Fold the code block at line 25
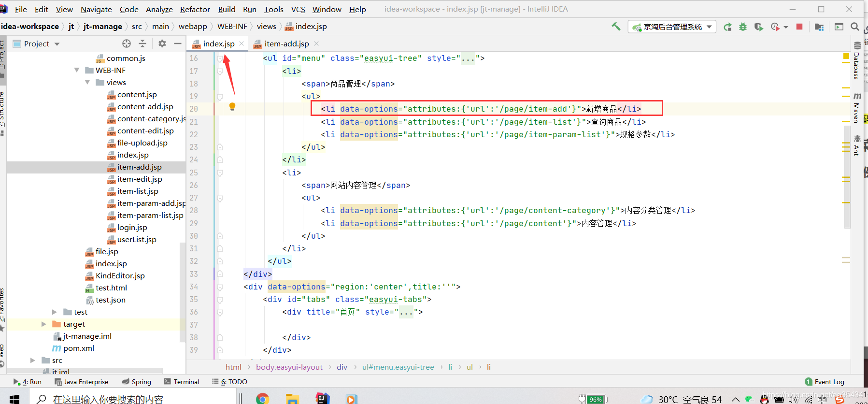 tap(220, 173)
